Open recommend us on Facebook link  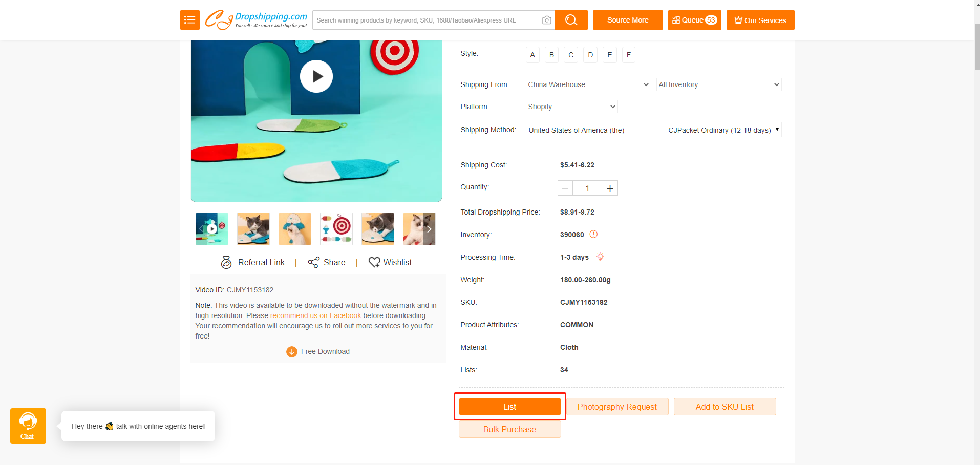(315, 315)
